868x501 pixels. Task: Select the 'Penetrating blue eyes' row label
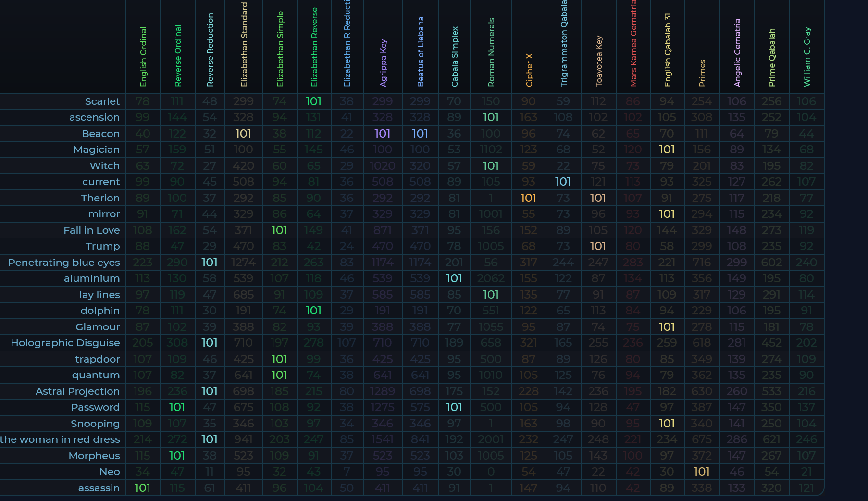point(64,263)
